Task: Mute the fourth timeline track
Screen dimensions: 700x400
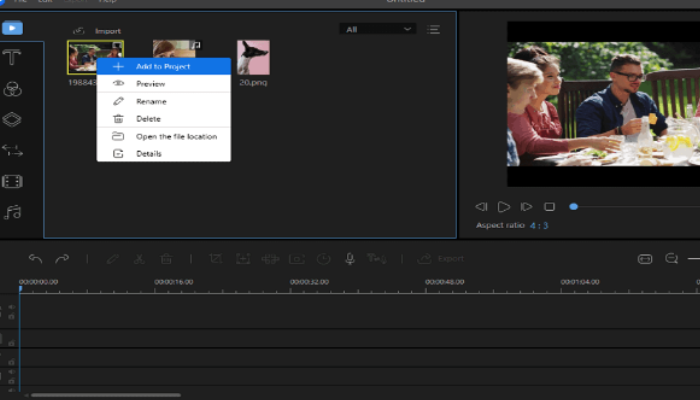Action: coord(12,372)
